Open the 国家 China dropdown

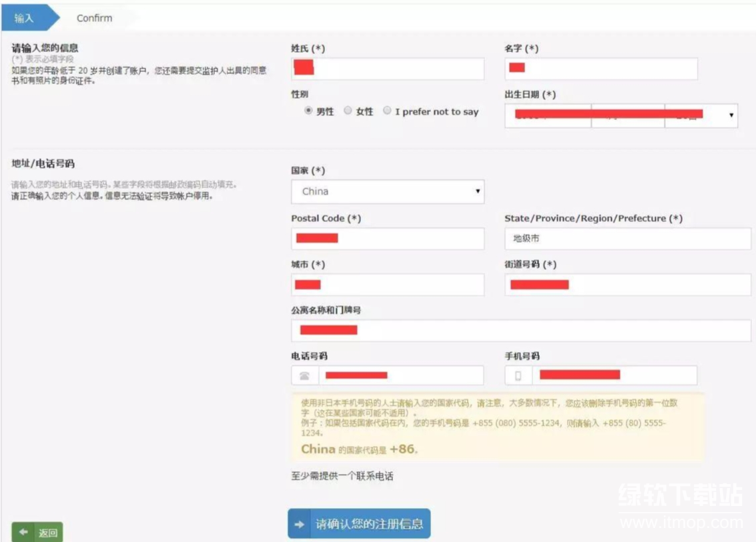tap(388, 191)
